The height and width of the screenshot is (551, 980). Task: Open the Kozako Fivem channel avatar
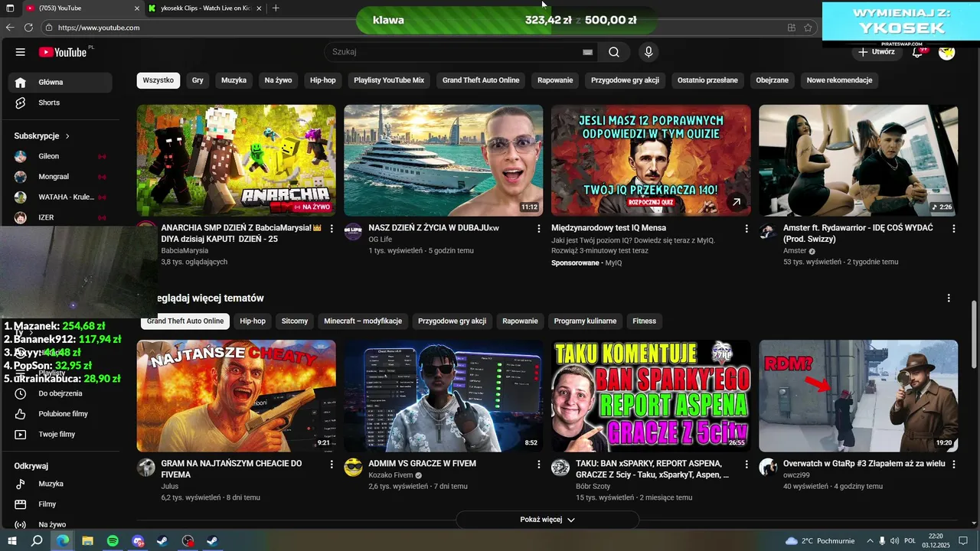coord(353,468)
